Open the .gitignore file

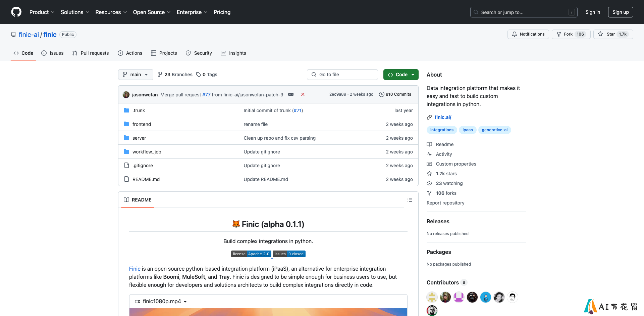pyautogui.click(x=143, y=166)
